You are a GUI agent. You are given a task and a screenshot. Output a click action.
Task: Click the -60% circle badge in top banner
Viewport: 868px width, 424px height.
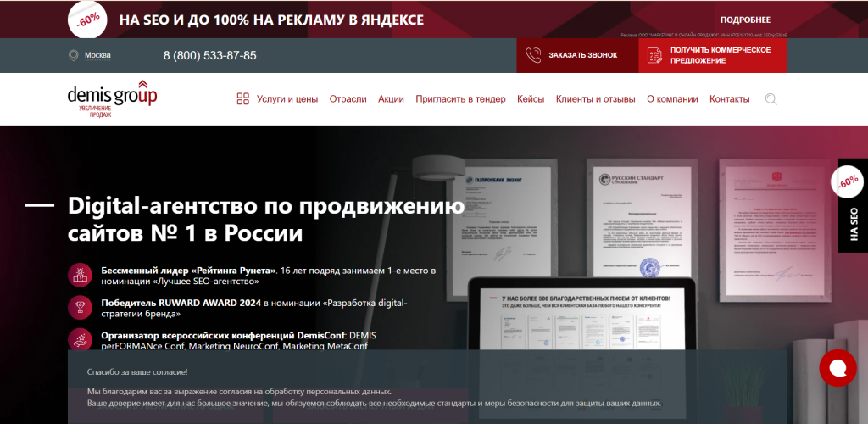(87, 20)
